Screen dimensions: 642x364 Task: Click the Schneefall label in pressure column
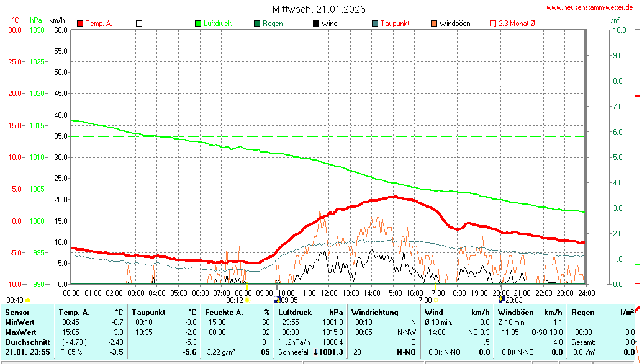coord(294,352)
